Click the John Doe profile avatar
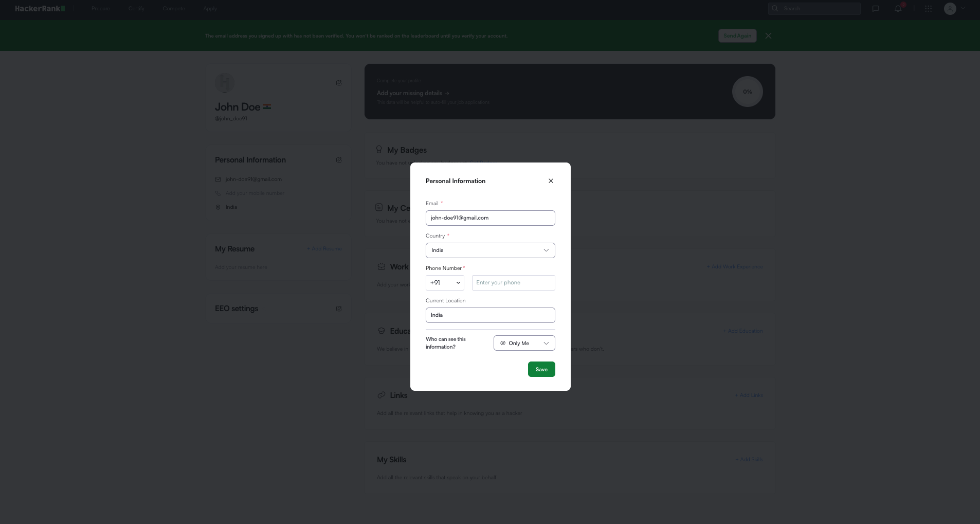 pos(225,83)
